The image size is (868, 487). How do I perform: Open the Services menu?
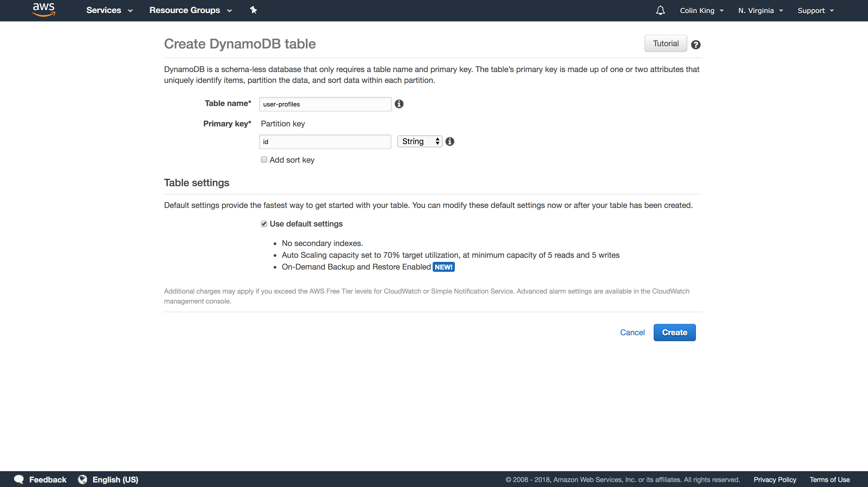point(109,10)
